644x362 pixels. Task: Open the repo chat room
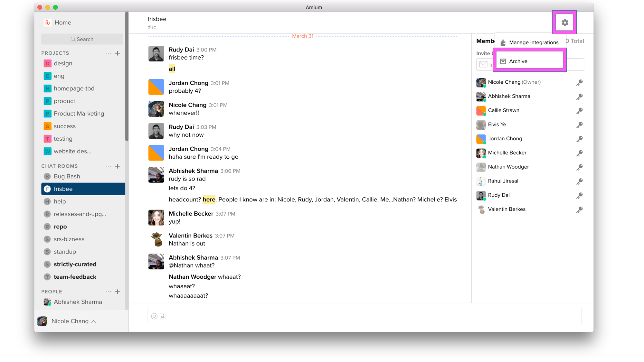click(x=83, y=227)
